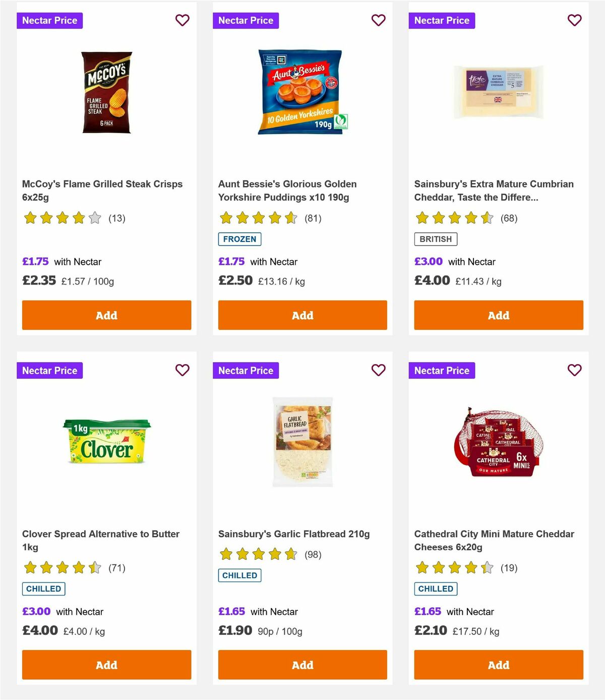Open the 19 reviews on Cathedral City minis
Viewport: 605px width, 700px height.
tap(509, 567)
